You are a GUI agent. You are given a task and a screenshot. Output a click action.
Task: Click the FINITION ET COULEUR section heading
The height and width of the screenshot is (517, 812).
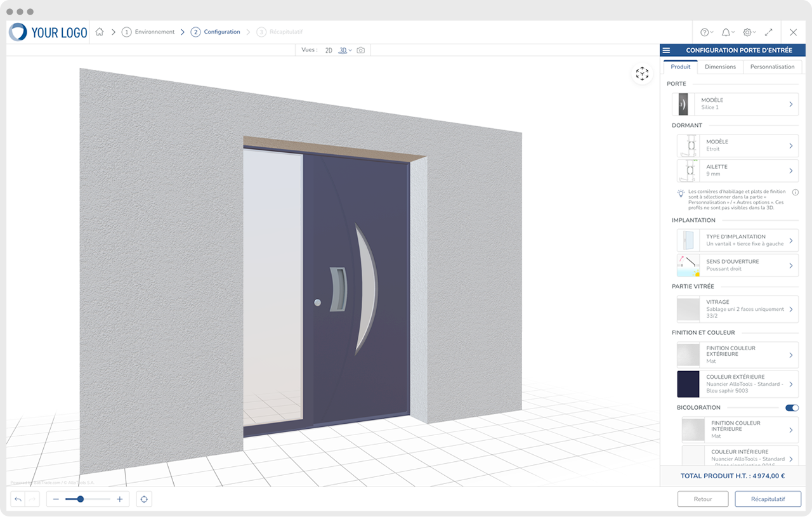704,332
